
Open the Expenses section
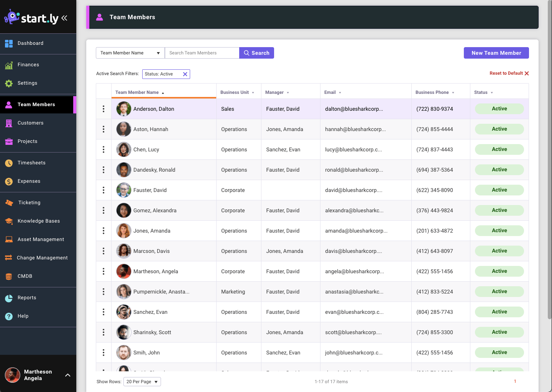point(28,181)
